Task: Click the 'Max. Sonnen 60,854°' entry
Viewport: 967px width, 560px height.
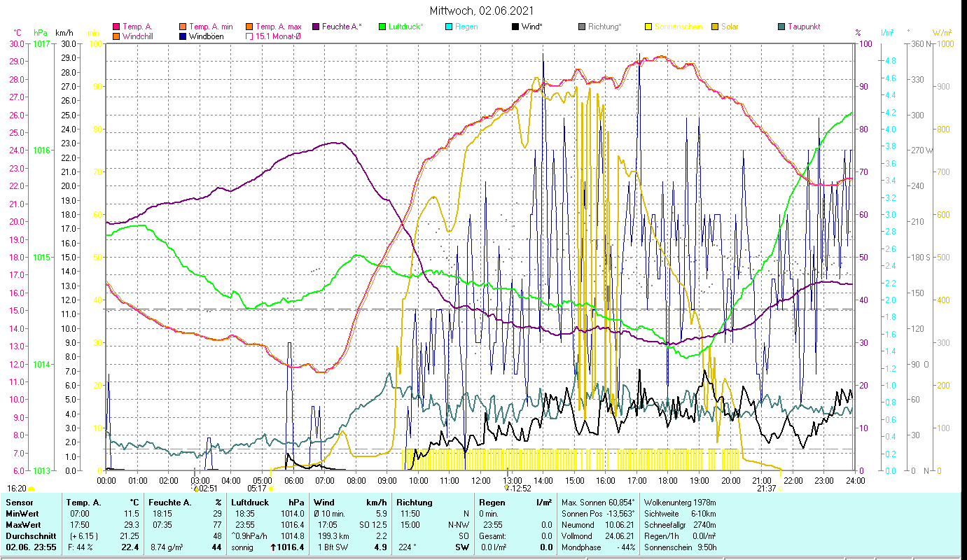Action: coord(599,503)
